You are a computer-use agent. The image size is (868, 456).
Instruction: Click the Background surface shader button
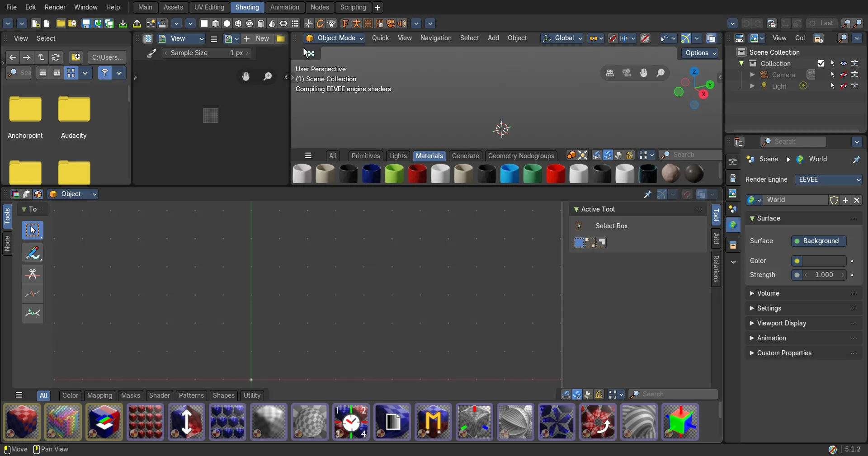(819, 241)
